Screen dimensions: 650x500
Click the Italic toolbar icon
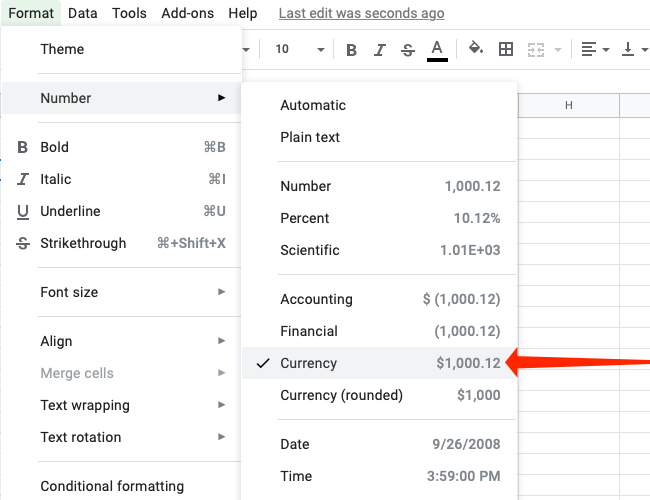click(x=380, y=49)
